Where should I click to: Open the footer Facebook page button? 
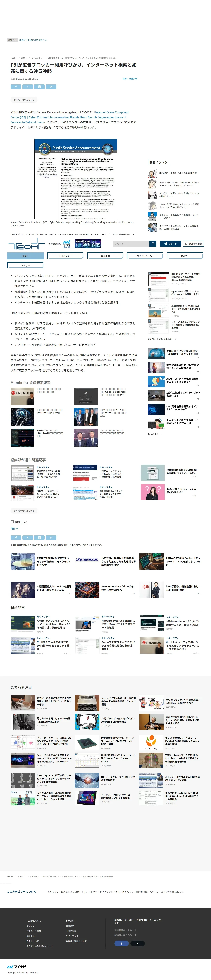[122, 943]
